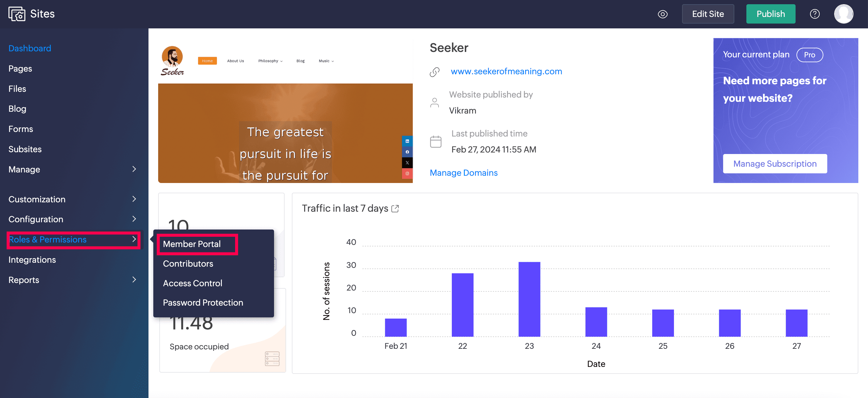Screen dimensions: 868x398
Task: Click the Sites logo icon
Action: click(17, 14)
